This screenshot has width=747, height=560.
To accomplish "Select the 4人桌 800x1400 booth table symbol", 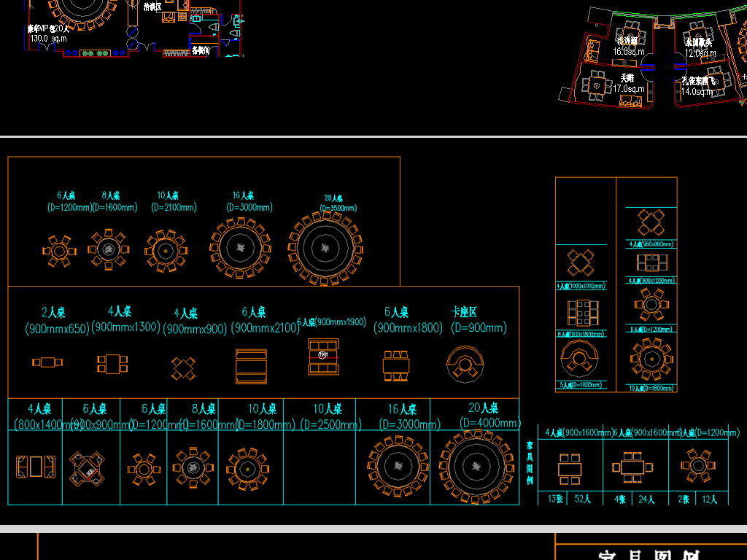I will 36,466.
